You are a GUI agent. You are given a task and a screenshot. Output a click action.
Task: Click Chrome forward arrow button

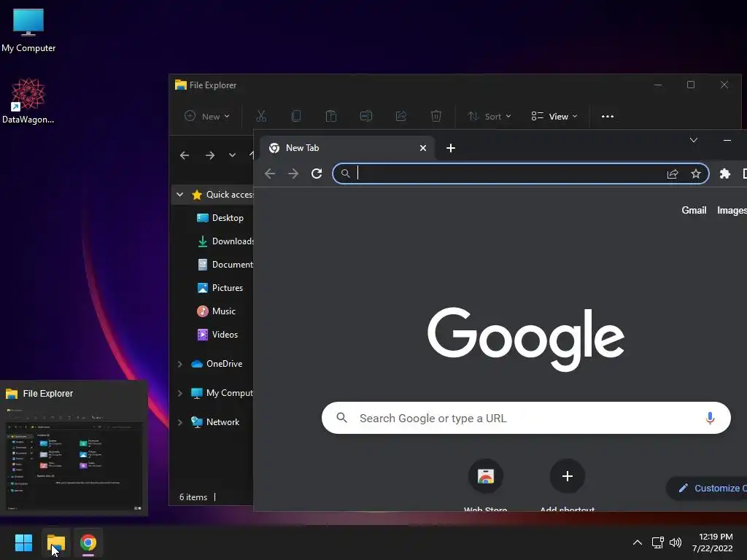point(293,174)
